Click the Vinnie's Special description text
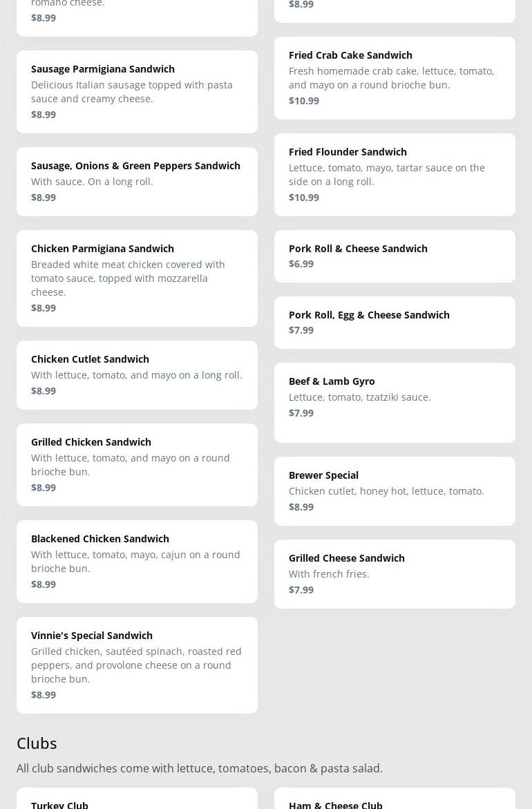This screenshot has height=809, width=532. pyautogui.click(x=136, y=665)
